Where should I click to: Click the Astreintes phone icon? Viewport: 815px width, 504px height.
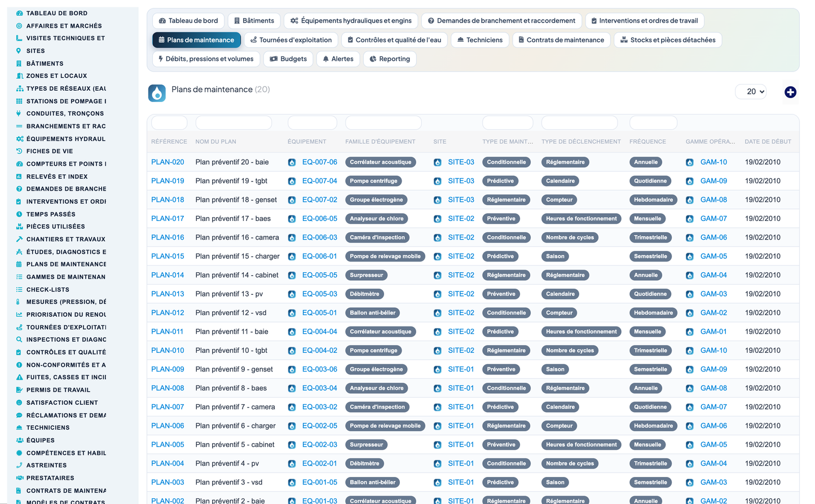pyautogui.click(x=19, y=465)
